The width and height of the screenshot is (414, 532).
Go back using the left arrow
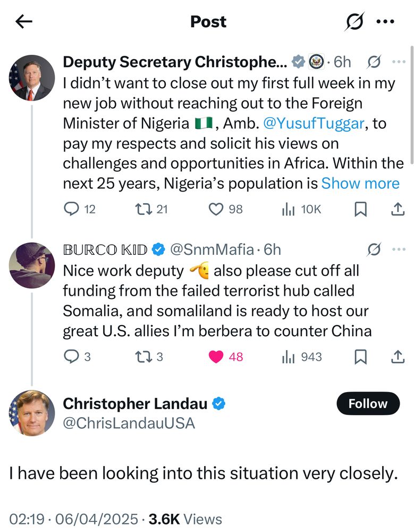click(24, 22)
